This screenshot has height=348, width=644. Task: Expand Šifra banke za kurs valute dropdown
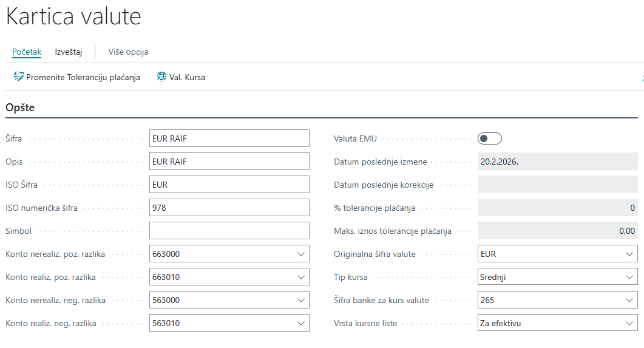point(629,300)
